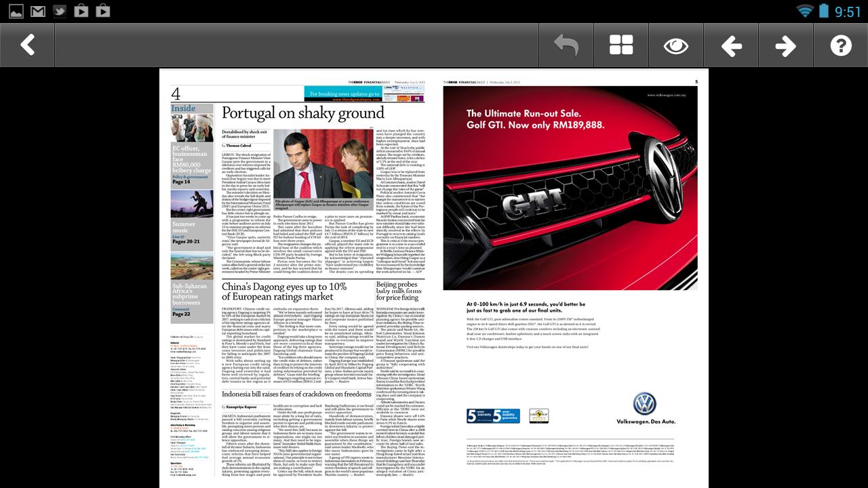868x488 pixels.
Task: Tap the Gmail notification icon
Action: click(x=38, y=10)
